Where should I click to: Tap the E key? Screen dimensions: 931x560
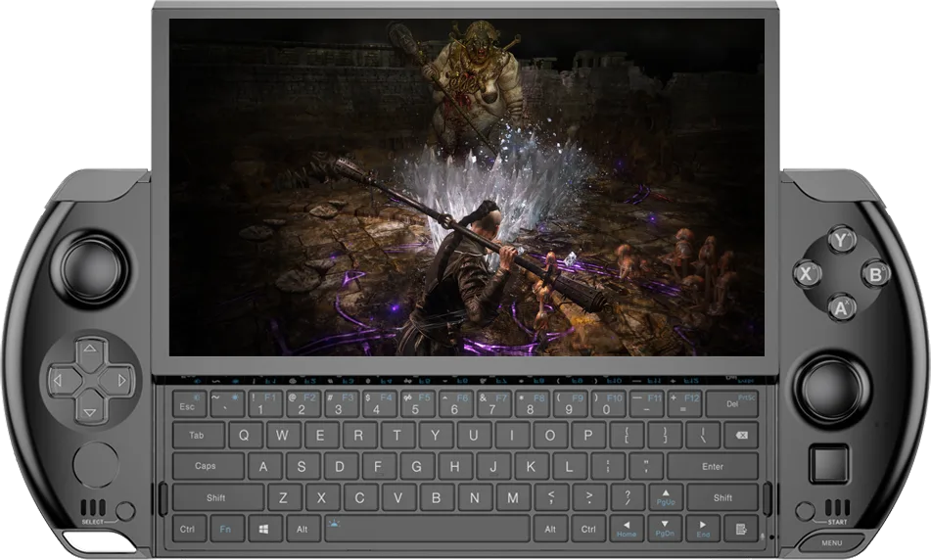(321, 436)
